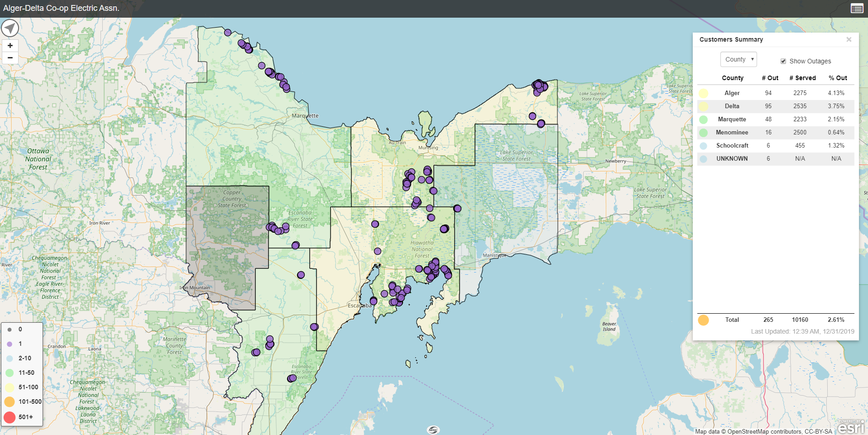Click the Marquette city label on map

305,116
